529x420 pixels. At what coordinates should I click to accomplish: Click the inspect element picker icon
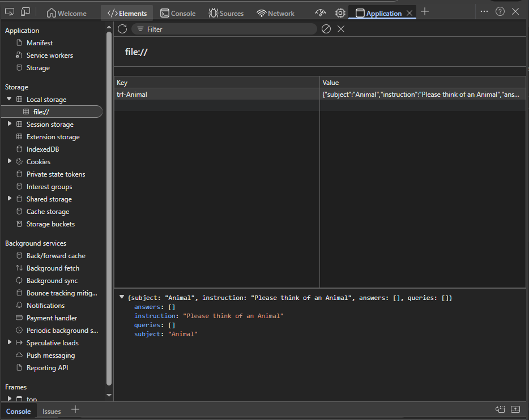[10, 12]
